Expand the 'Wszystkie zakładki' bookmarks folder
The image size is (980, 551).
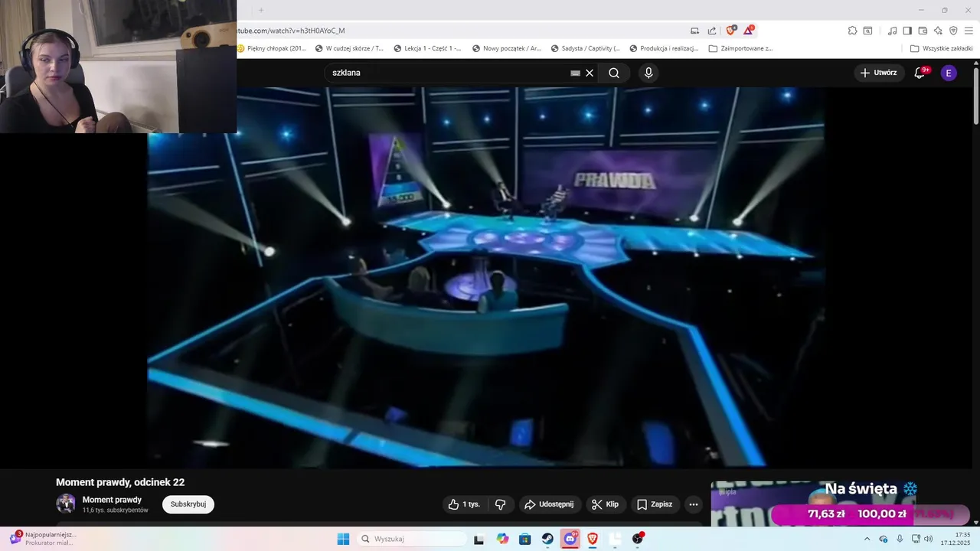942,48
